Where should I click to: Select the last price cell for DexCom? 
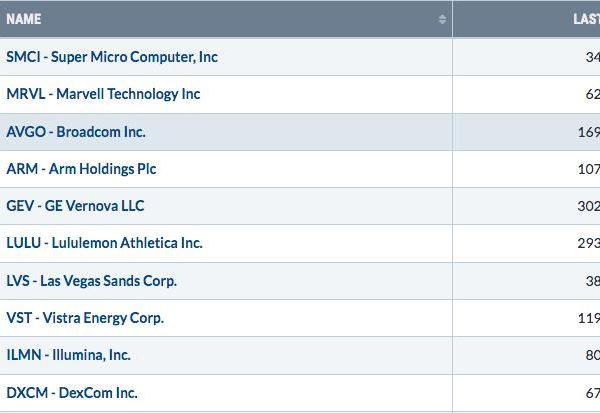(x=593, y=393)
